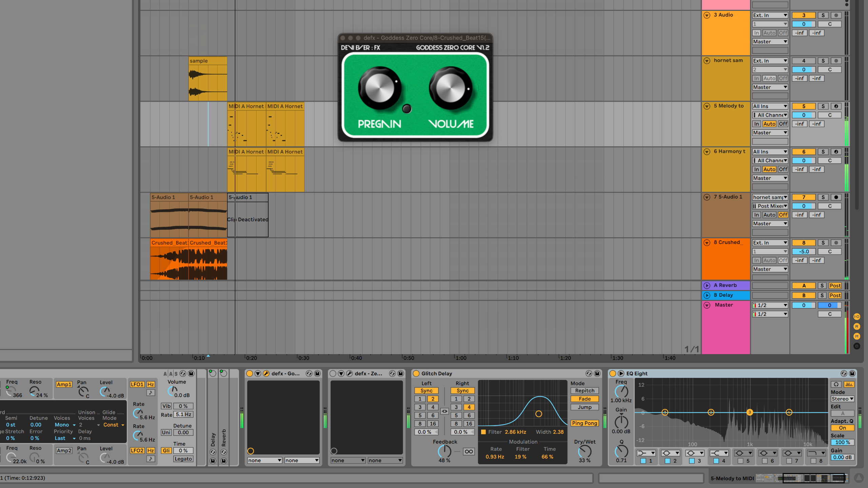
Task: Click hot-swap icon on Glitch Delay device
Action: 589,373
